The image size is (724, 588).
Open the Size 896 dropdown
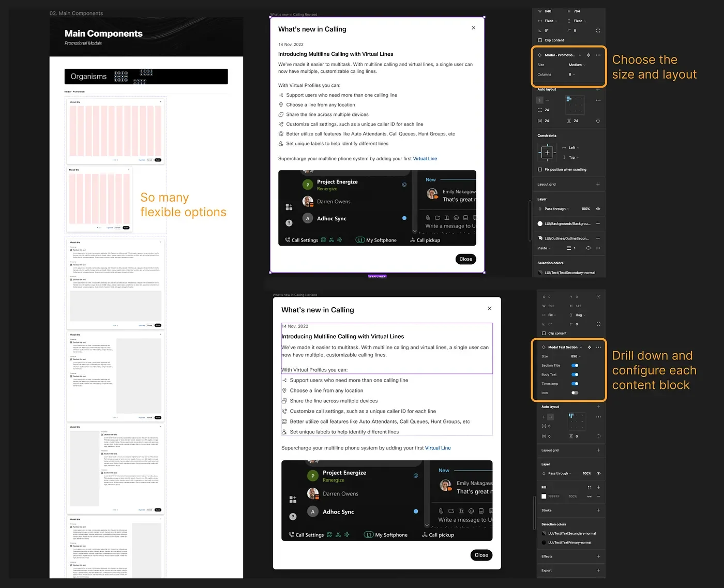tap(576, 356)
